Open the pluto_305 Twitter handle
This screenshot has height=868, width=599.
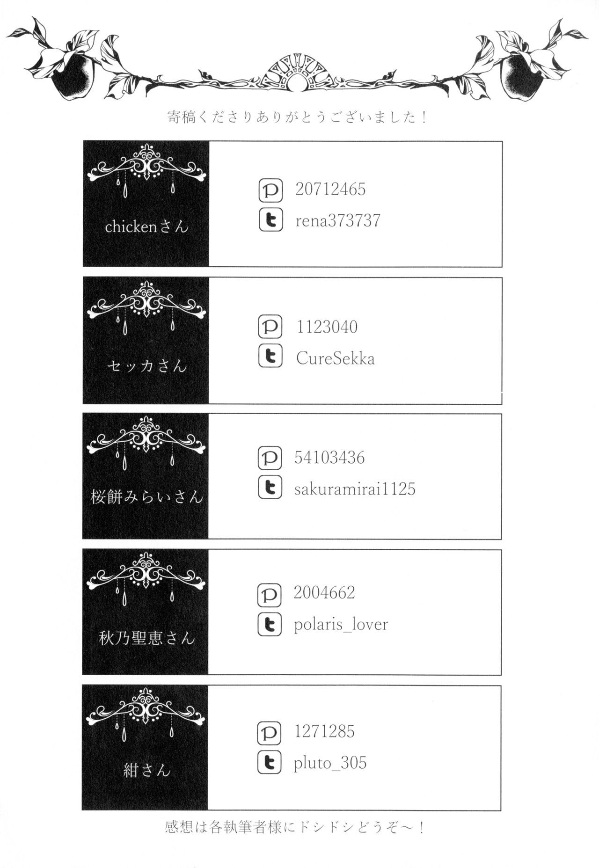330,763
